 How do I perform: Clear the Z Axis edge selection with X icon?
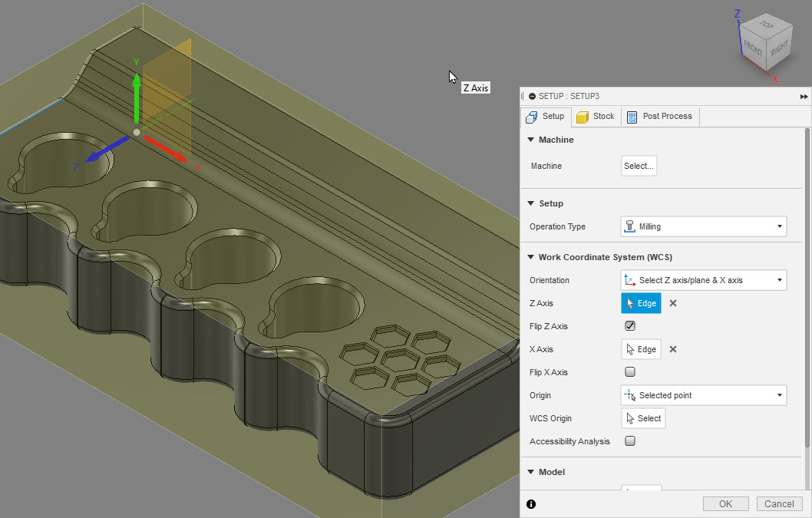[672, 302]
